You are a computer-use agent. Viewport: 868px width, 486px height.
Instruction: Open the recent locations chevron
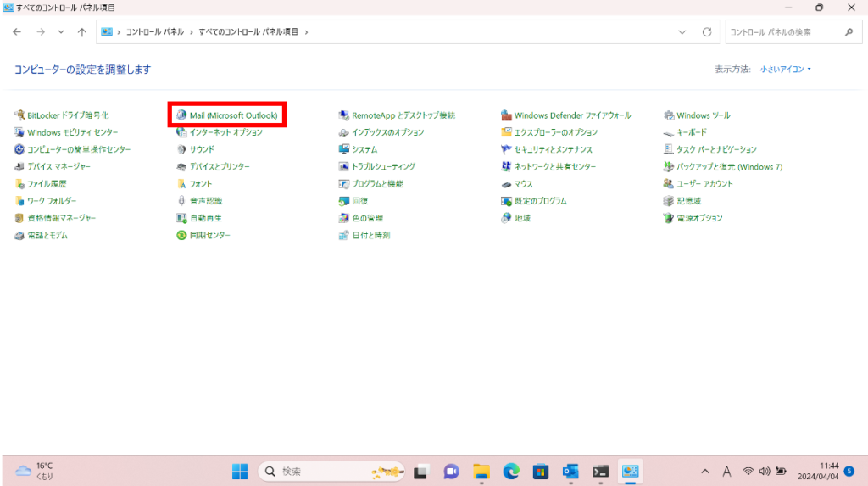pyautogui.click(x=61, y=32)
